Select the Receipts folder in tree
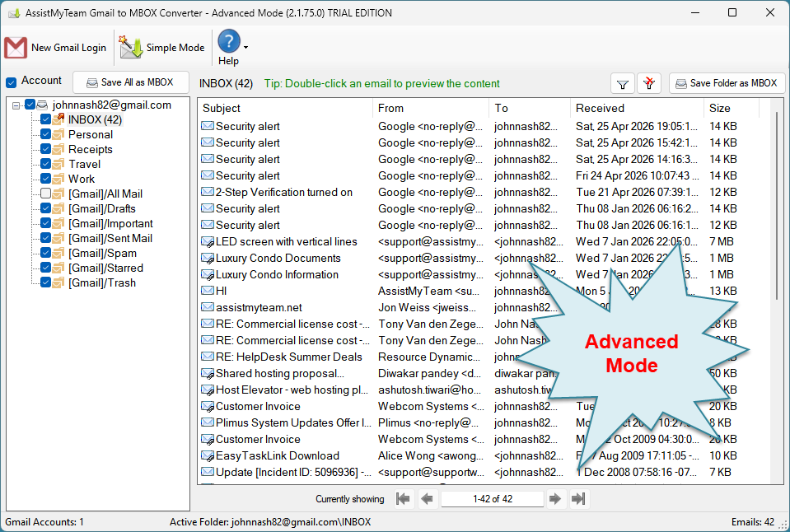Image resolution: width=790 pixels, height=532 pixels. pos(90,149)
